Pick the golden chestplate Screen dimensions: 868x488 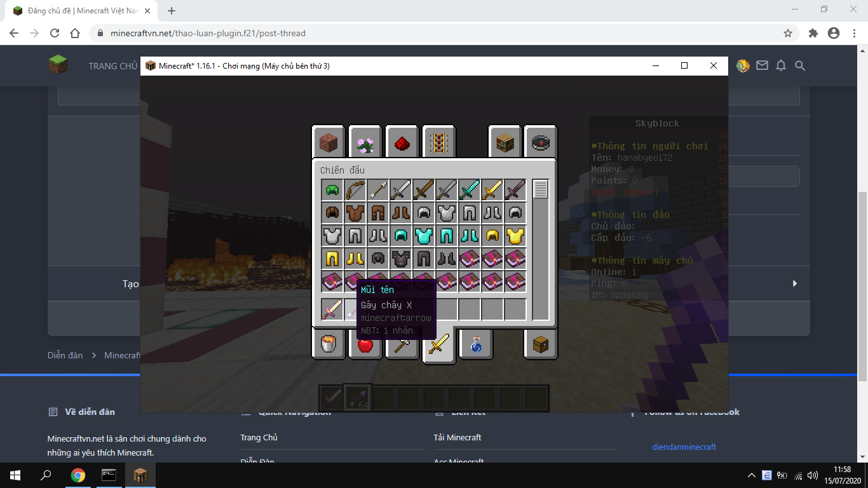tap(515, 236)
